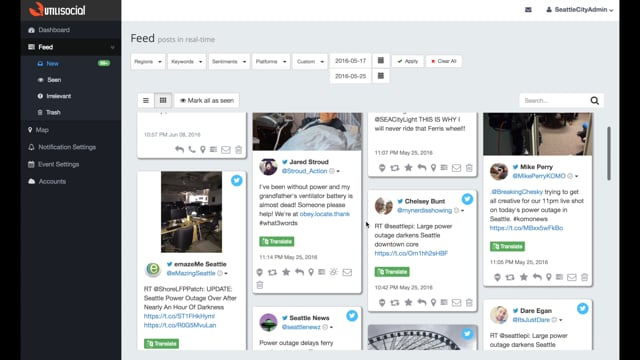640x360 pixels.
Task: Retweet the Chelsey Bunt post
Action: click(x=395, y=302)
